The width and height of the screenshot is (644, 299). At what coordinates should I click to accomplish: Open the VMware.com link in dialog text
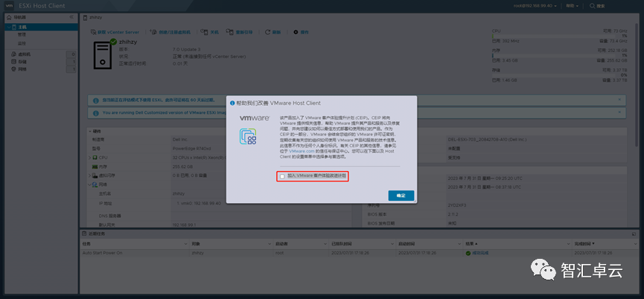click(x=302, y=151)
